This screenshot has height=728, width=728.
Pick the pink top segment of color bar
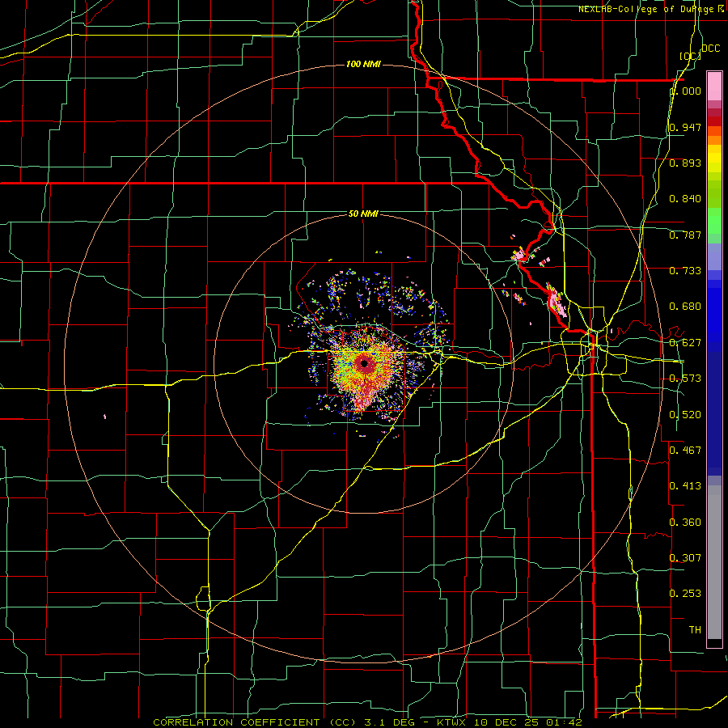click(x=714, y=86)
